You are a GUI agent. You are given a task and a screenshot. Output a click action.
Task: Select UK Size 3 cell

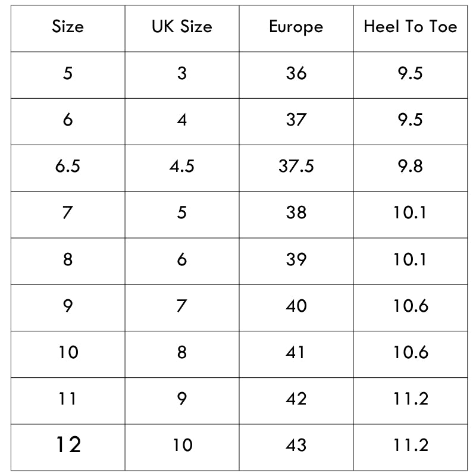coord(181,73)
